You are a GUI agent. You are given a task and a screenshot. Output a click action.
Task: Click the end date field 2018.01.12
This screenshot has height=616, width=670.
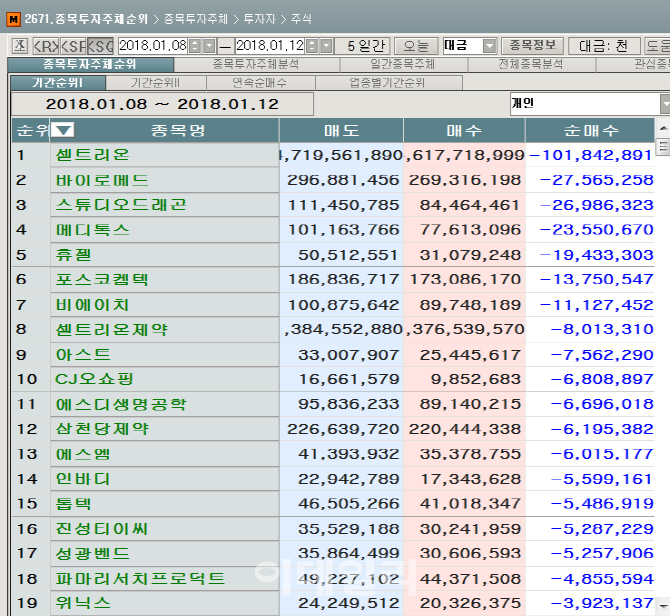(x=270, y=45)
